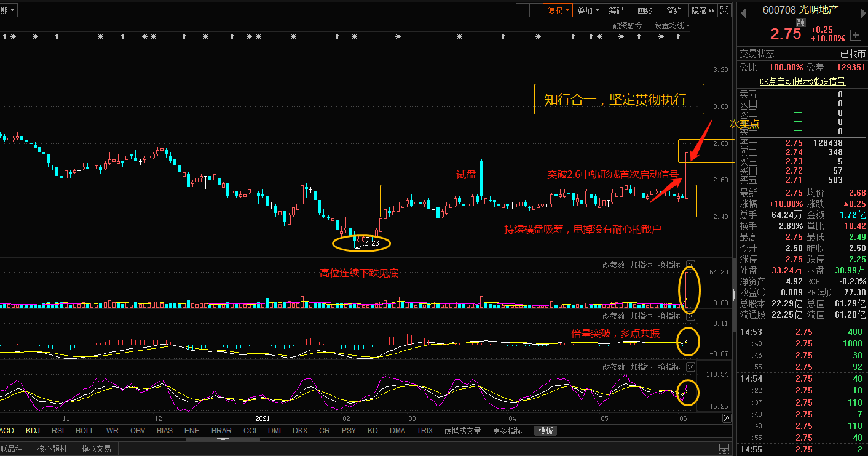The height and width of the screenshot is (456, 868).
Task: Click the 筹码 chip distribution button
Action: point(616,10)
